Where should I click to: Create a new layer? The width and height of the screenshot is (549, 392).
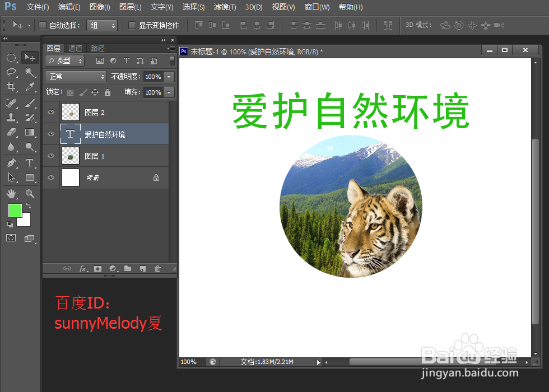[142, 268]
